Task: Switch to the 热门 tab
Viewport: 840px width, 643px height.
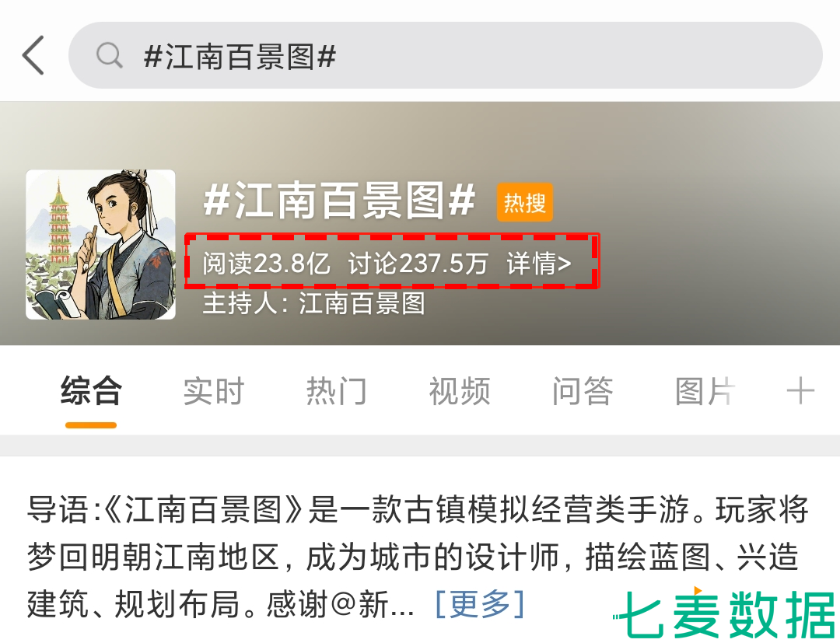Action: click(x=337, y=391)
